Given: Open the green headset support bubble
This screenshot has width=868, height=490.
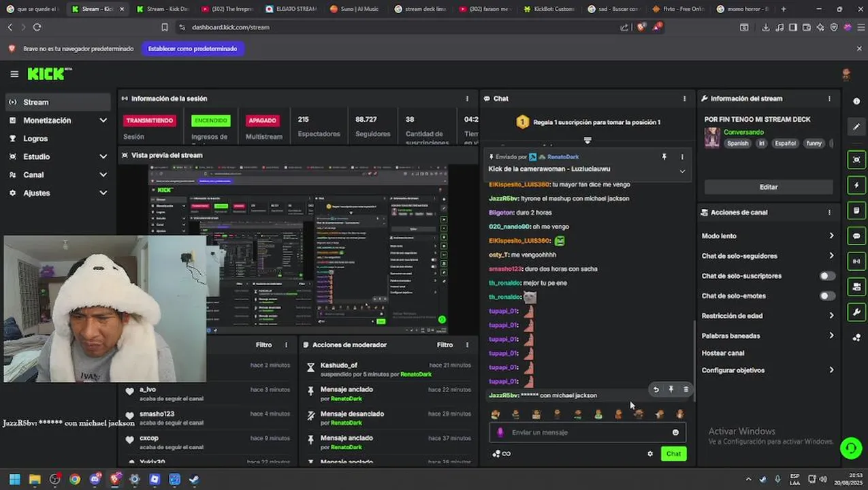Looking at the screenshot, I should pyautogui.click(x=850, y=448).
